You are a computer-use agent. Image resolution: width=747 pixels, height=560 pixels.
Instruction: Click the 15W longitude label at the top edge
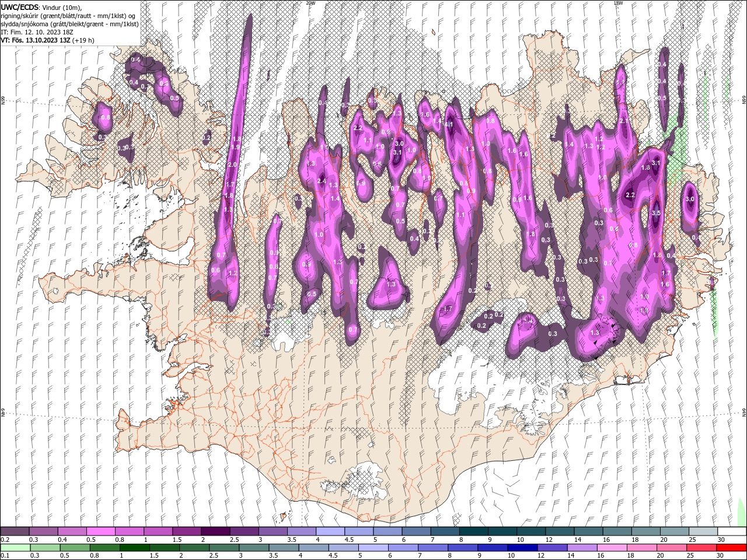[x=619, y=3]
